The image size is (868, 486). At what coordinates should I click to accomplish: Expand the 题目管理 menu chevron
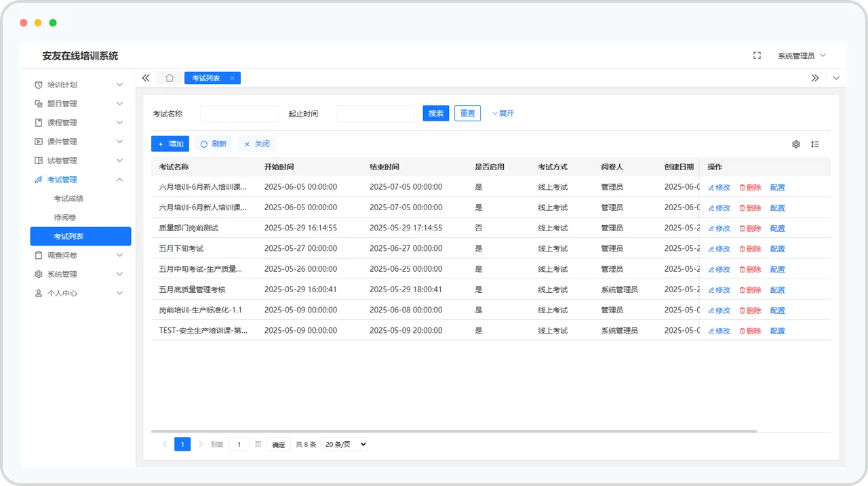pyautogui.click(x=120, y=104)
